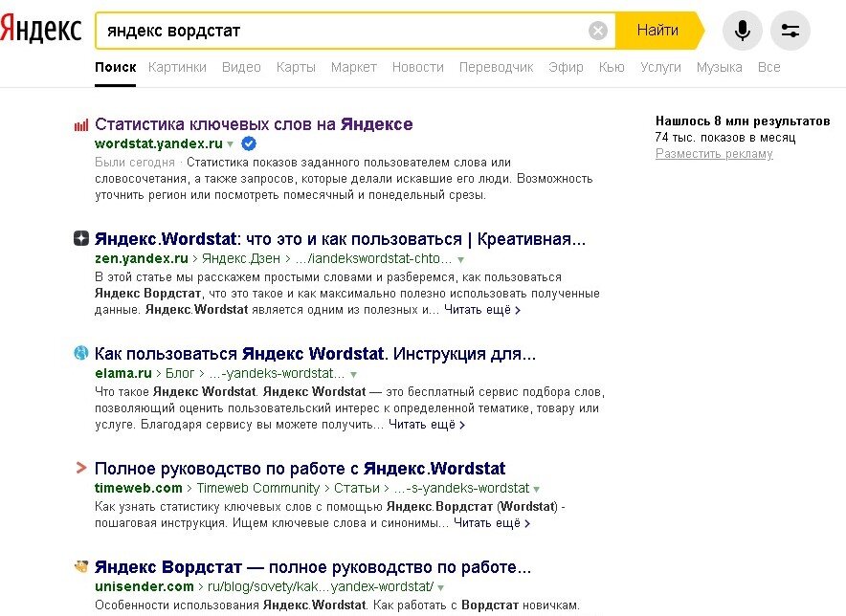Screen dimensions: 846x616
Task: Click Читать ещё in the timeweb.com snippet
Action: (492, 522)
